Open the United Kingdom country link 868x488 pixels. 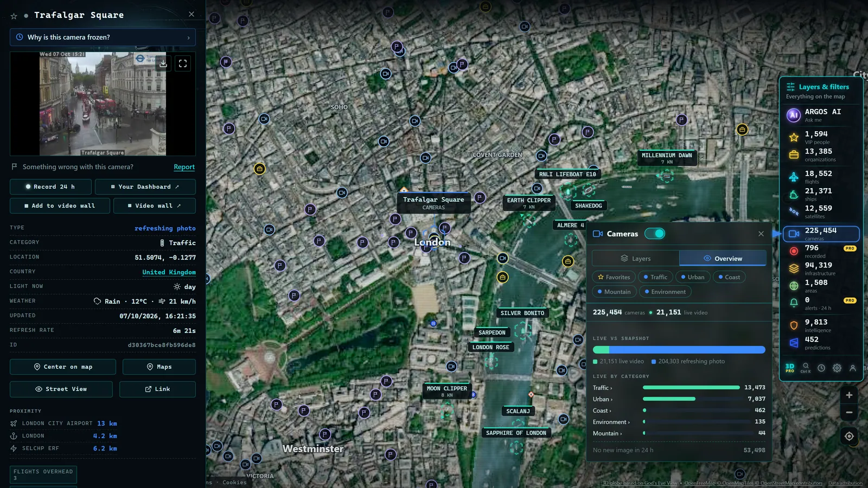tap(169, 272)
